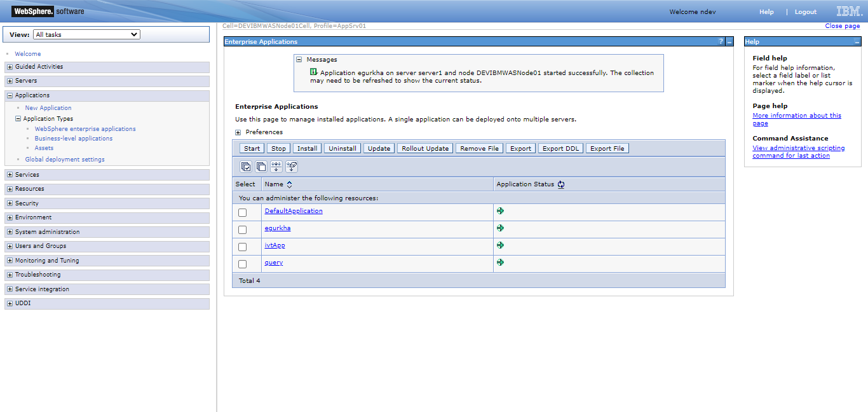
Task: Expand the Security section
Action: tap(10, 203)
